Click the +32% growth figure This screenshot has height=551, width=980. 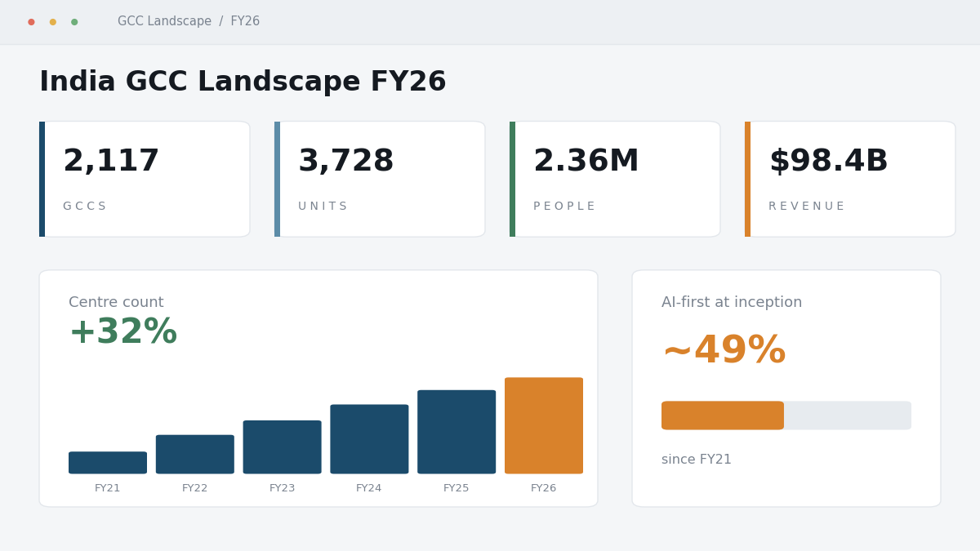pos(123,333)
